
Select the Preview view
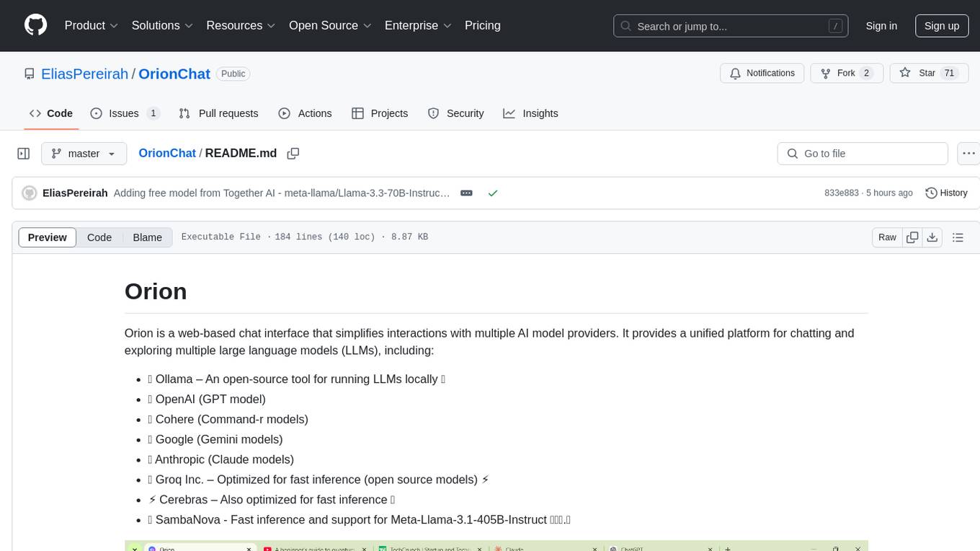[48, 237]
